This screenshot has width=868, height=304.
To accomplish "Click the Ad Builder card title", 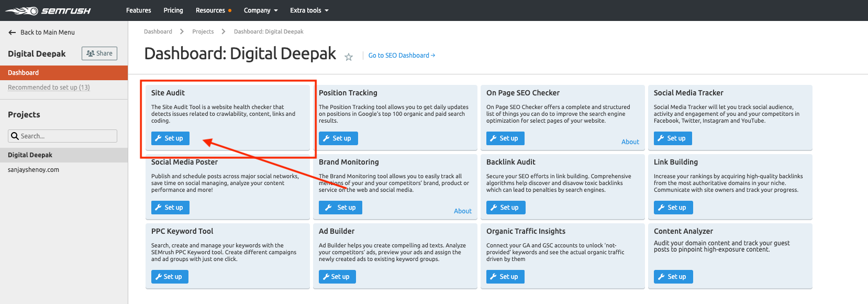I will click(337, 231).
